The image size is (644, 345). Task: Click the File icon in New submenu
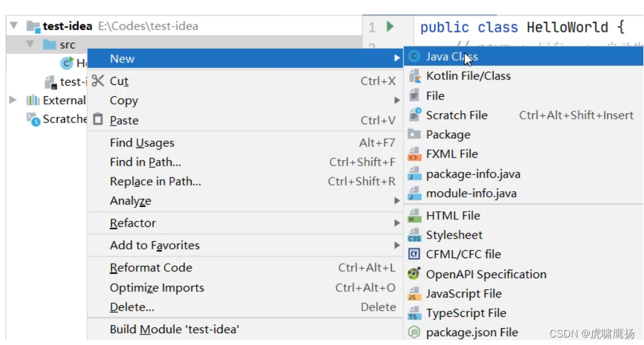414,96
